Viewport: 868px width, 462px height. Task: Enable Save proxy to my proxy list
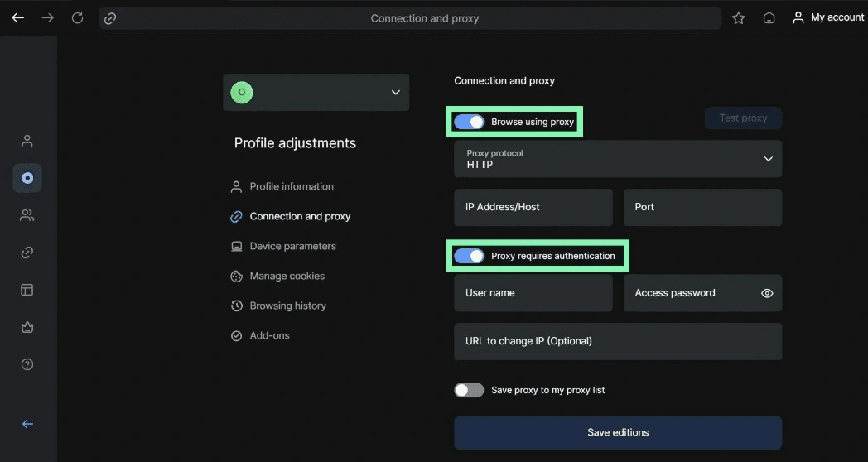469,390
